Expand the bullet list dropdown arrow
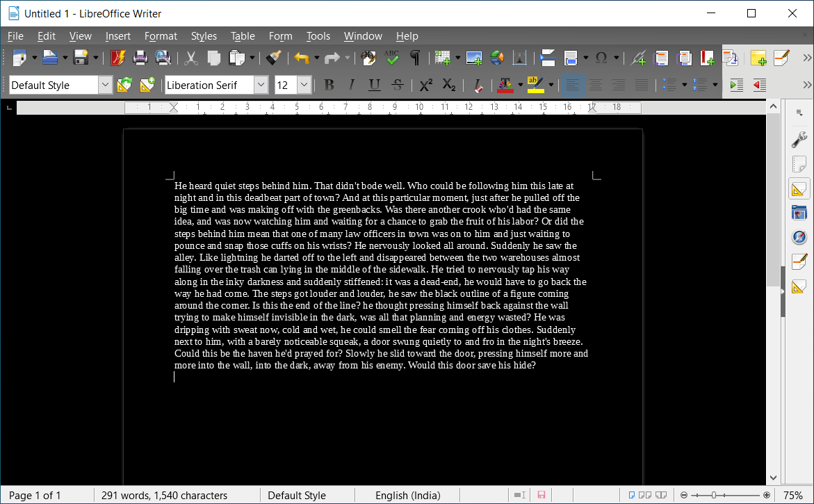Screen dimensions: 814x504 tap(684, 85)
